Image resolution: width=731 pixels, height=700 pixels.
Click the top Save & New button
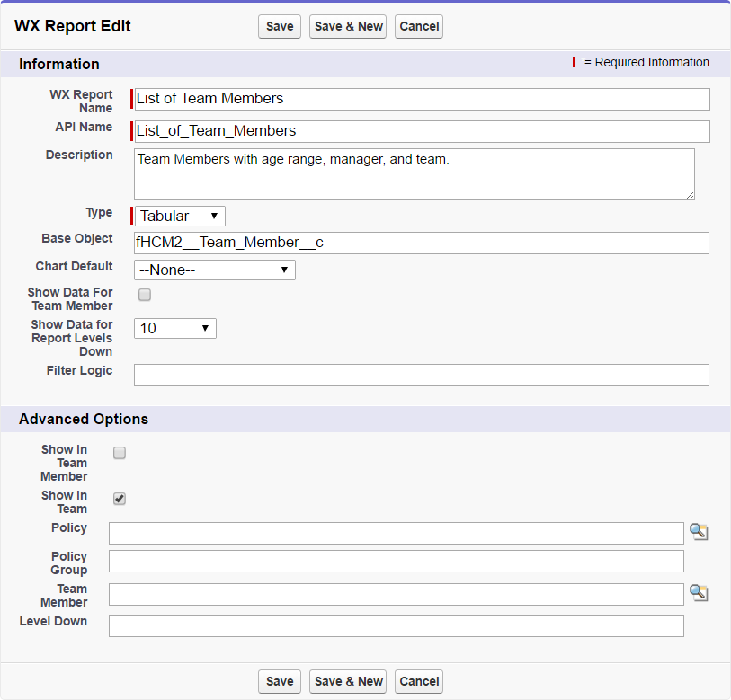click(348, 26)
